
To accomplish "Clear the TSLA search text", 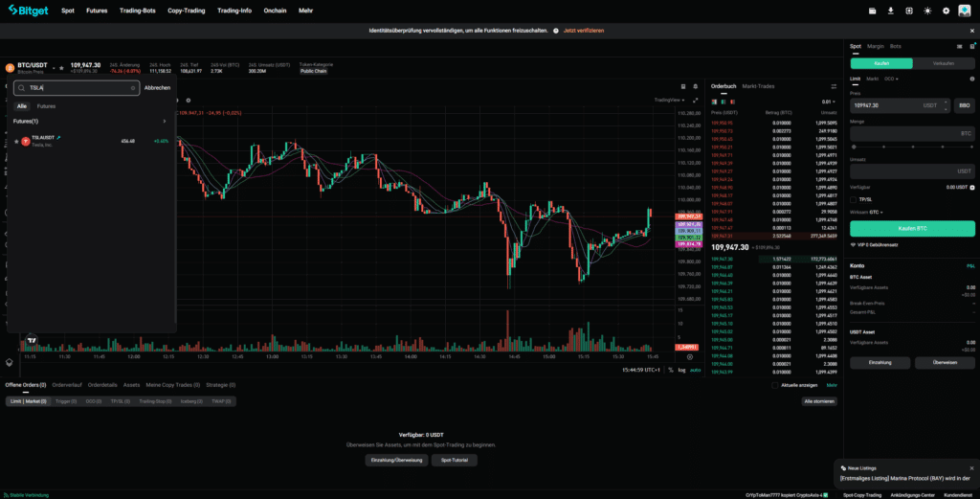I will (x=132, y=88).
